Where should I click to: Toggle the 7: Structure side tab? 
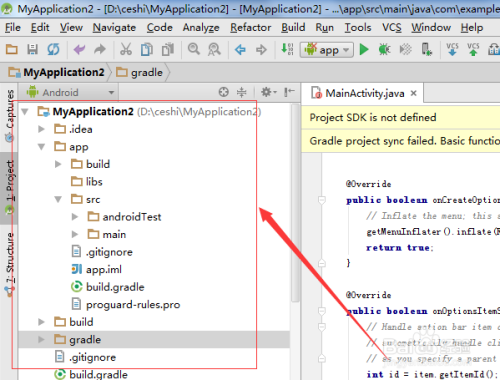pos(10,264)
